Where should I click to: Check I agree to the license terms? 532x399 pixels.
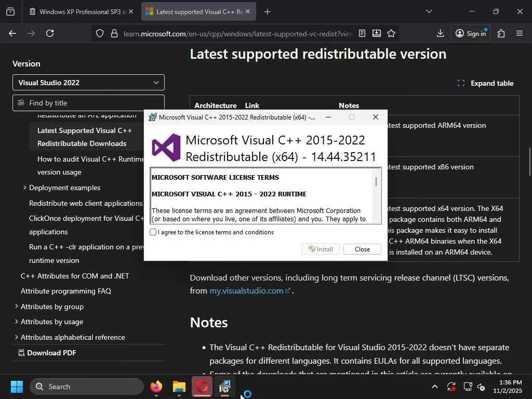153,232
